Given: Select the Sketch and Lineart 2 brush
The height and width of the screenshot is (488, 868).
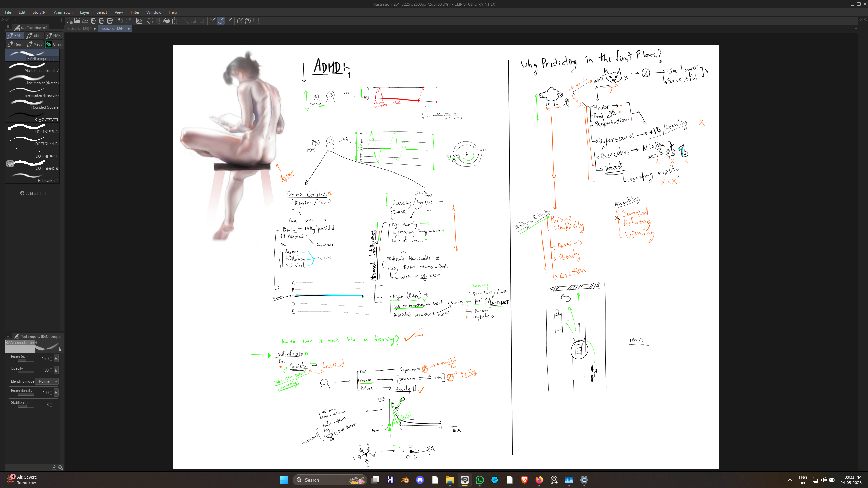Looking at the screenshot, I should pyautogui.click(x=33, y=68).
